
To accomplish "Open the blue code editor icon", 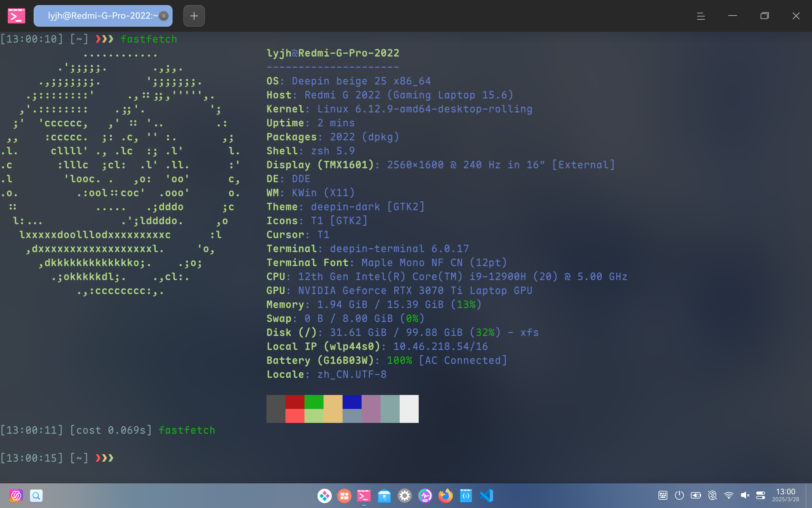I will [466, 496].
